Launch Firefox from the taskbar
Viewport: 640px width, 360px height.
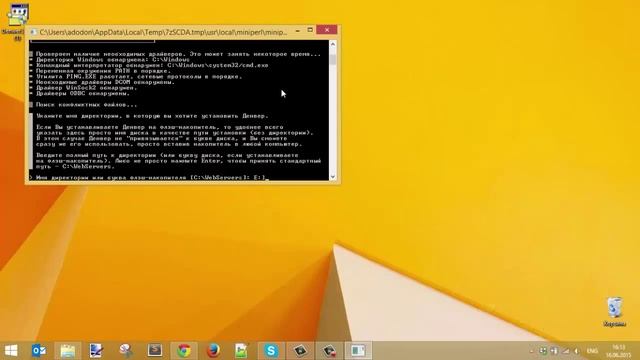click(213, 350)
